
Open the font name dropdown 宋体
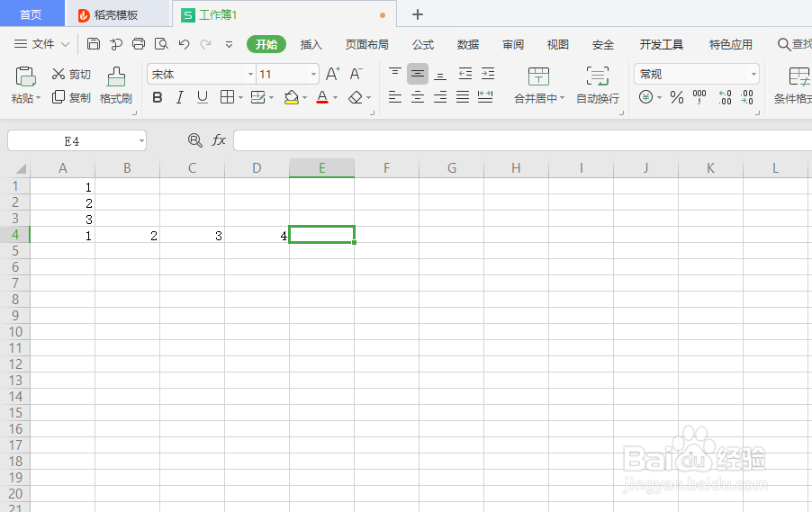pyautogui.click(x=250, y=74)
